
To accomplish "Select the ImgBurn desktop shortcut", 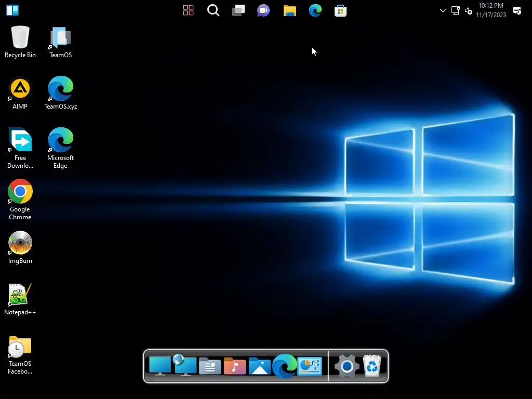I will coord(20,247).
